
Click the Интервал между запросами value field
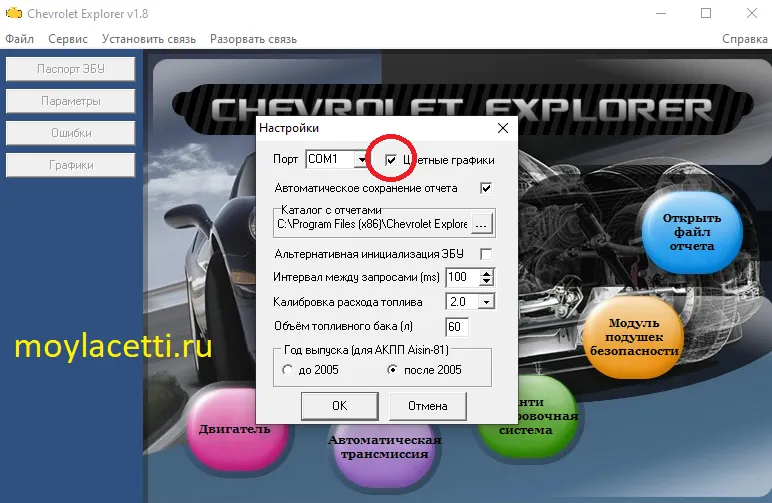click(x=462, y=277)
